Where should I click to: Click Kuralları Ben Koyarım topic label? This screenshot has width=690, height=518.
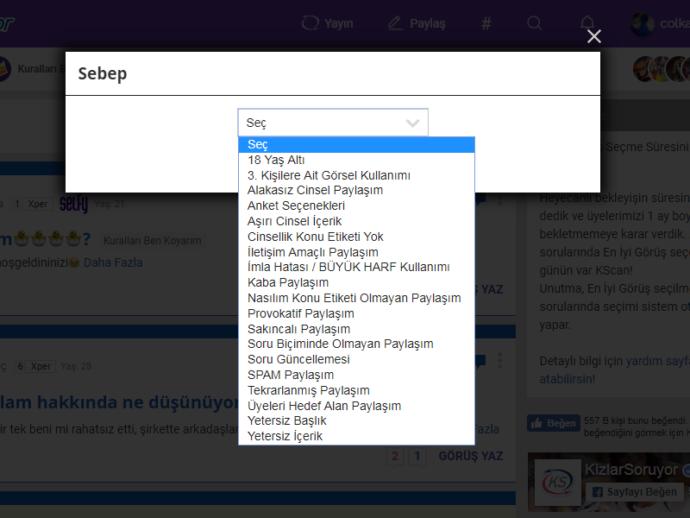(x=152, y=240)
